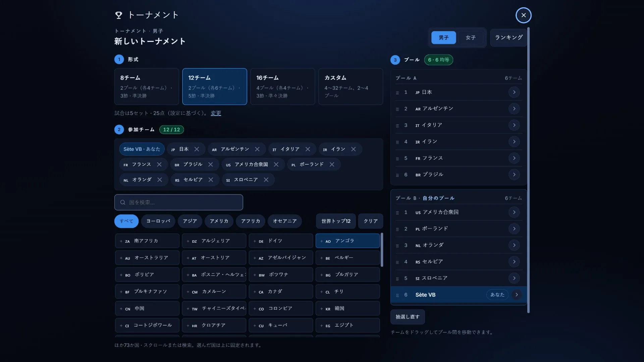
Task: Click the country list scrollbar
Action: tap(382, 250)
